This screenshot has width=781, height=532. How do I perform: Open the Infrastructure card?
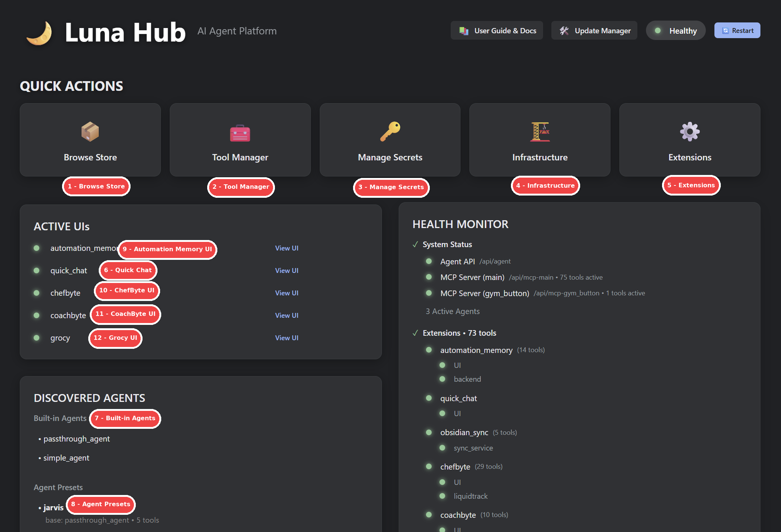[x=540, y=140]
